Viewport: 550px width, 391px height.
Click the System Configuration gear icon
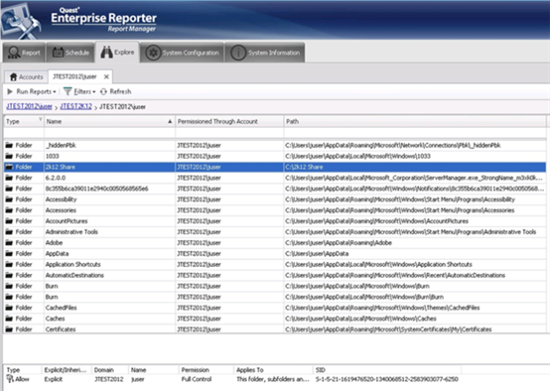click(153, 53)
